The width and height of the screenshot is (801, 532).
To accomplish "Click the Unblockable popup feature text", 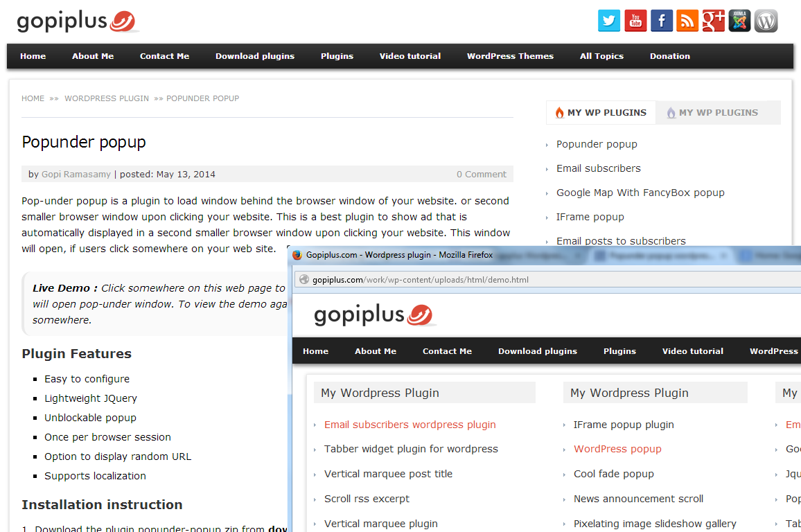I will tap(90, 418).
